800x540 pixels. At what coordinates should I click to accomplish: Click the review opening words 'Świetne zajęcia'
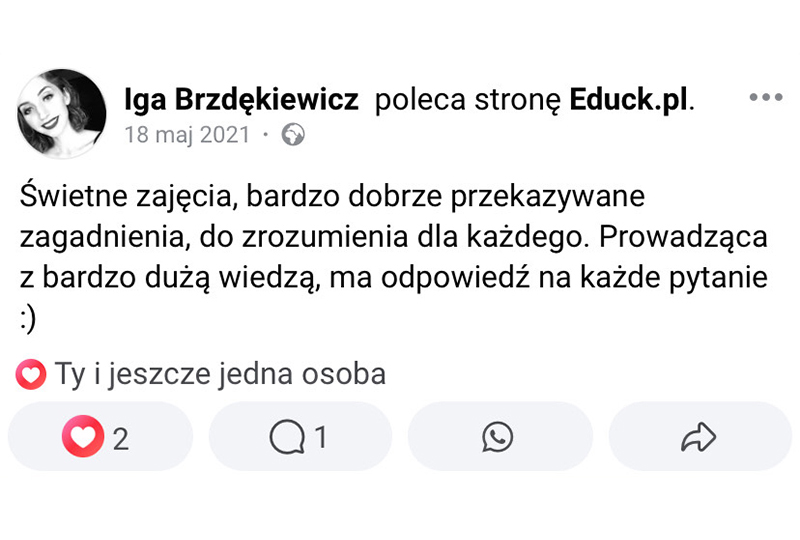(x=126, y=194)
